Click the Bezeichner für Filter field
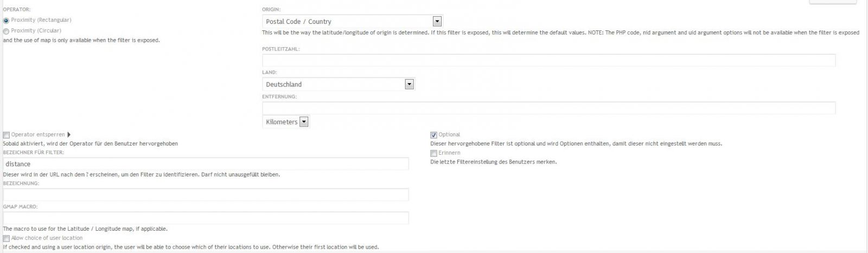This screenshot has width=868, height=253. pos(206,164)
